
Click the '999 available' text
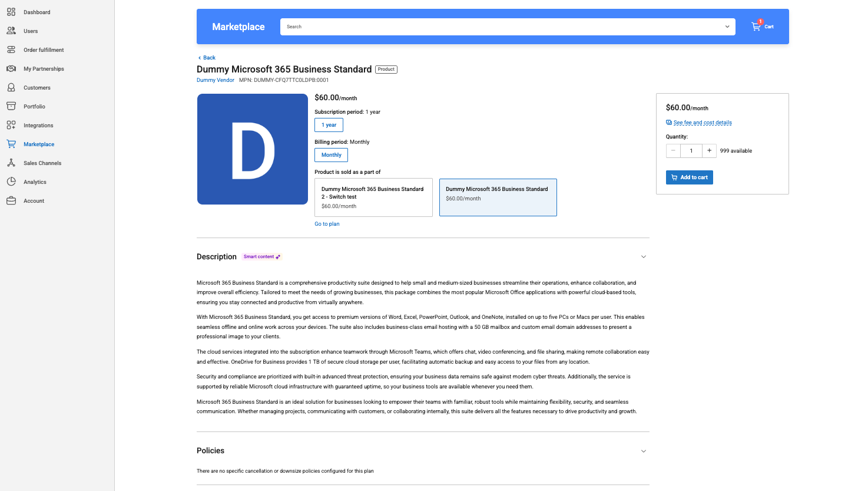coord(736,151)
